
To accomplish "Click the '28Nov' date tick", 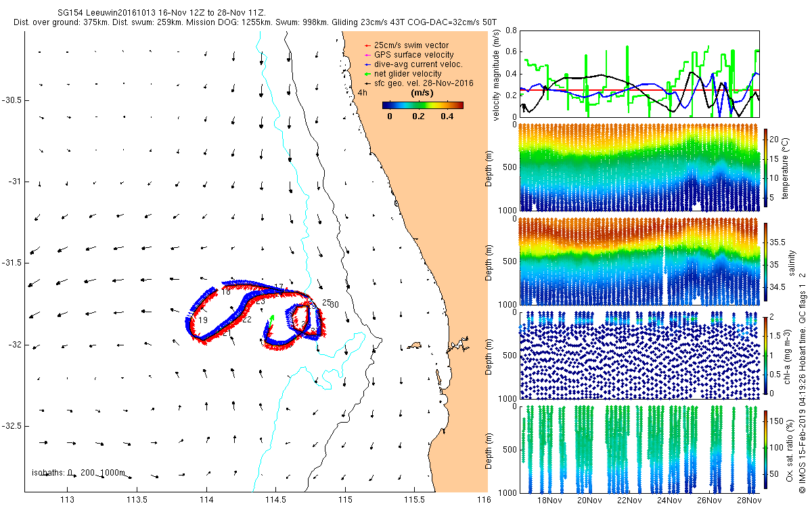I will 750,501.
